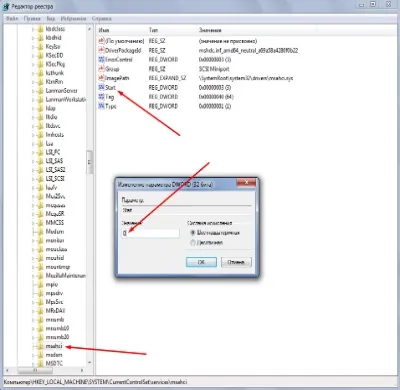Click the msahci folder icon

click(40, 346)
